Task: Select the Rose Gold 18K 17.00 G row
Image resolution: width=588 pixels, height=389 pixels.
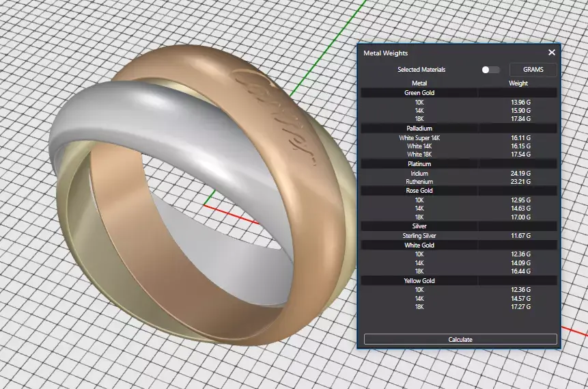Action: click(459, 217)
